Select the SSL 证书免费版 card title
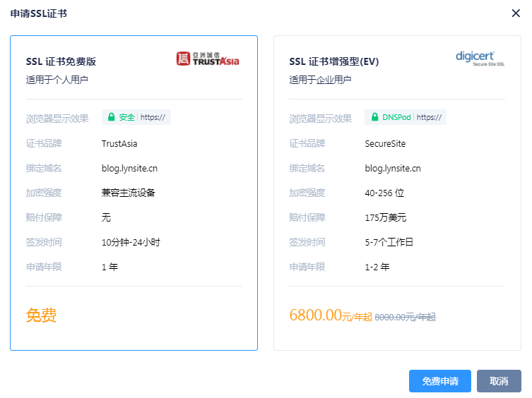This screenshot has width=532, height=398. pyautogui.click(x=61, y=61)
